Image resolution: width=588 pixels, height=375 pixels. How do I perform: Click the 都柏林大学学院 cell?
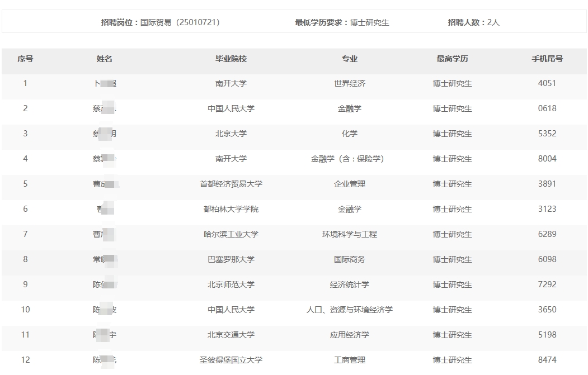[x=231, y=209]
